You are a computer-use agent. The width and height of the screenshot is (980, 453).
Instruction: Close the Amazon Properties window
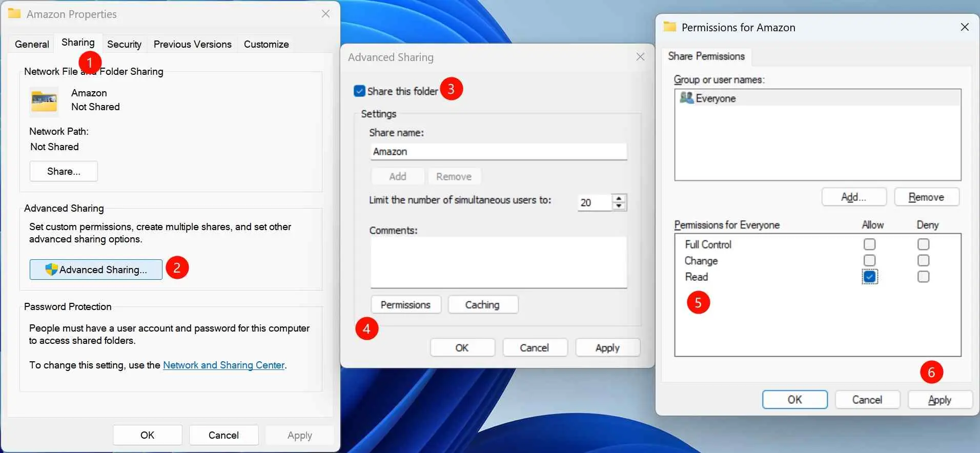pos(325,14)
